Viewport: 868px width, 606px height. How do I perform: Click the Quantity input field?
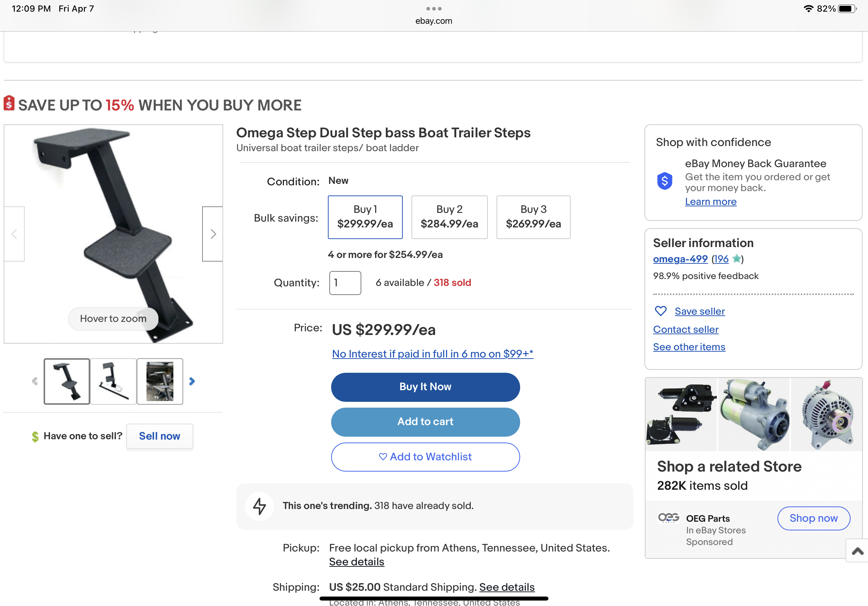click(x=345, y=283)
